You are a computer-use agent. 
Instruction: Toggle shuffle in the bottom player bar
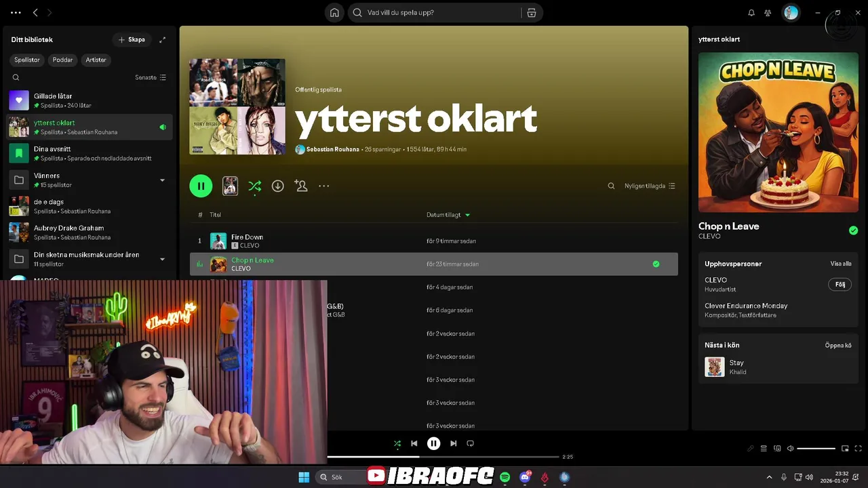click(x=397, y=443)
